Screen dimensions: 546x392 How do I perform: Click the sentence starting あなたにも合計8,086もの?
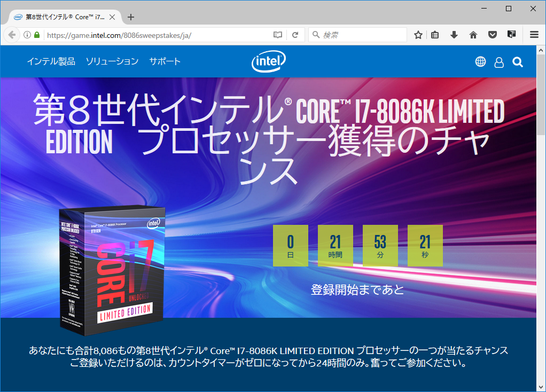tap(269, 350)
